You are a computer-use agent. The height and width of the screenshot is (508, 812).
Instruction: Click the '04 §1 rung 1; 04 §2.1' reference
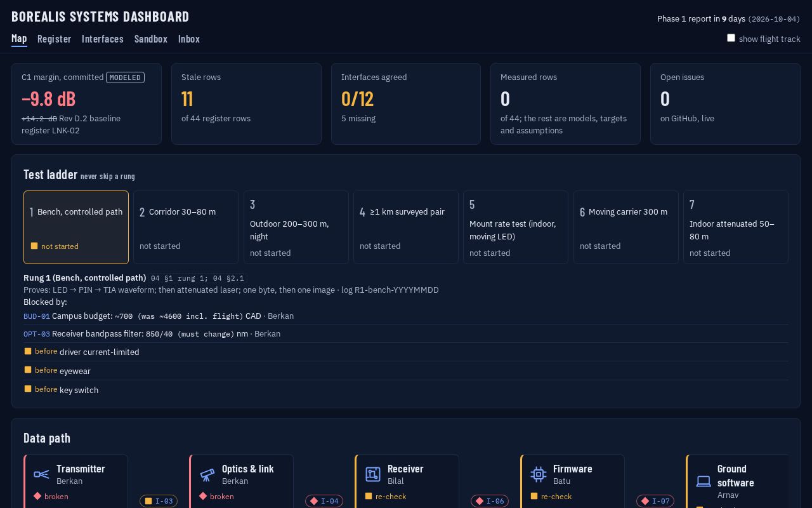click(197, 278)
